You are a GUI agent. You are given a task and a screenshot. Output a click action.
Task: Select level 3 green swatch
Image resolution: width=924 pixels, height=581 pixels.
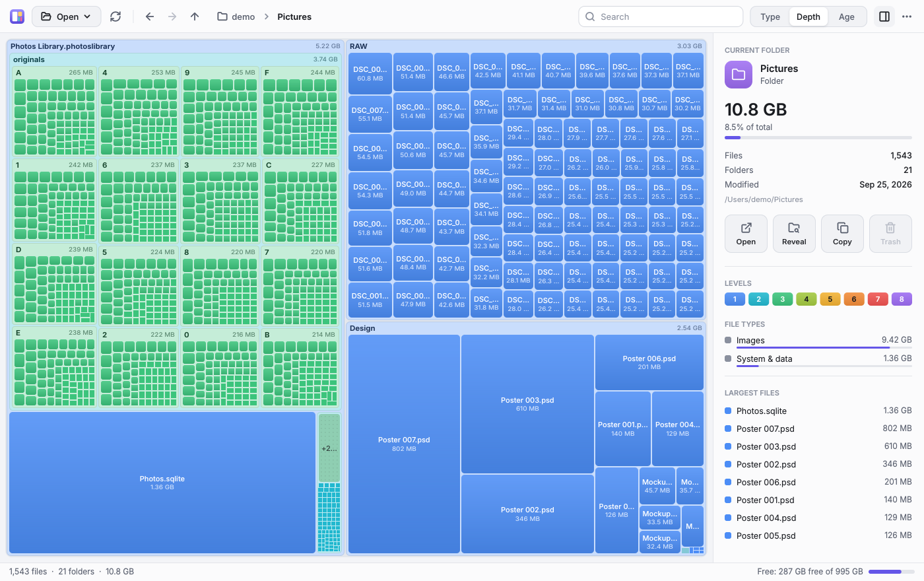[782, 299]
